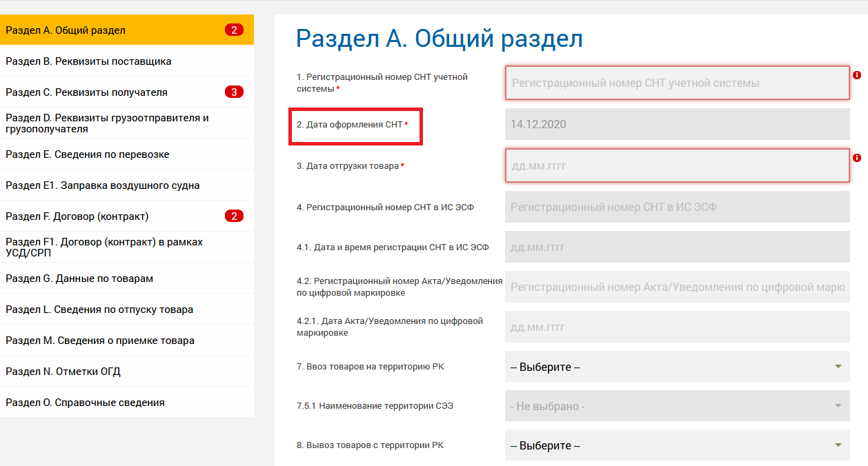This screenshot has width=868, height=466.
Task: Click the heading Раздел A. Общий раздел
Action: click(x=440, y=39)
